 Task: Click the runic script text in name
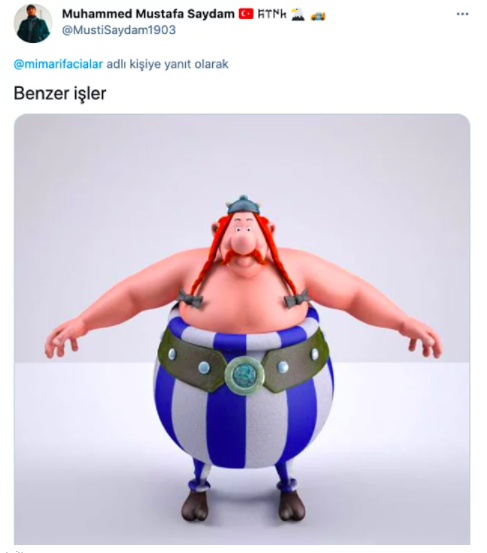click(x=272, y=14)
